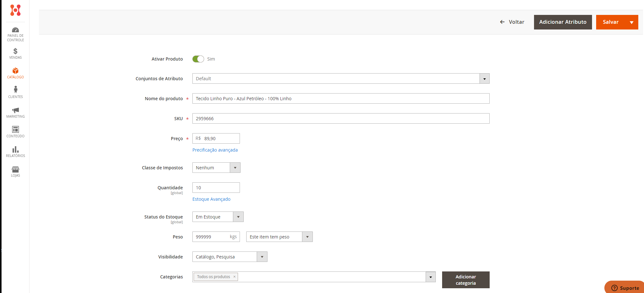The height and width of the screenshot is (293, 644).
Task: Open the Clientes person icon
Action: pos(15,90)
